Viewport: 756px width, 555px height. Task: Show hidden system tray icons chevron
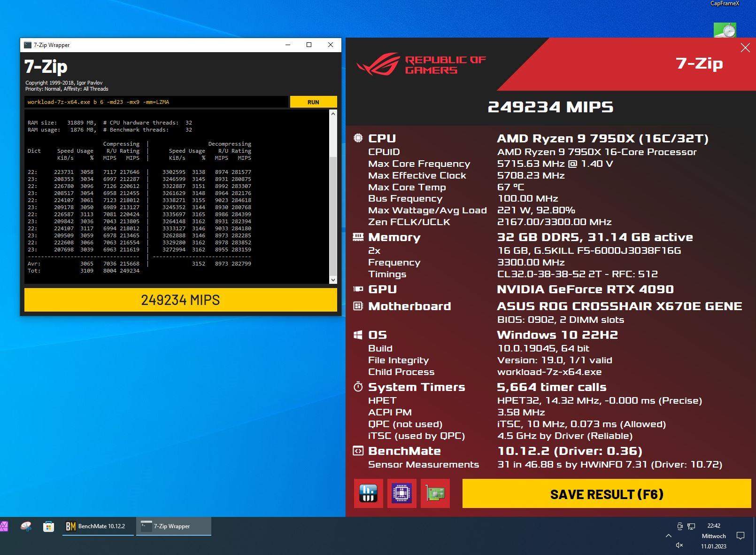pyautogui.click(x=669, y=536)
